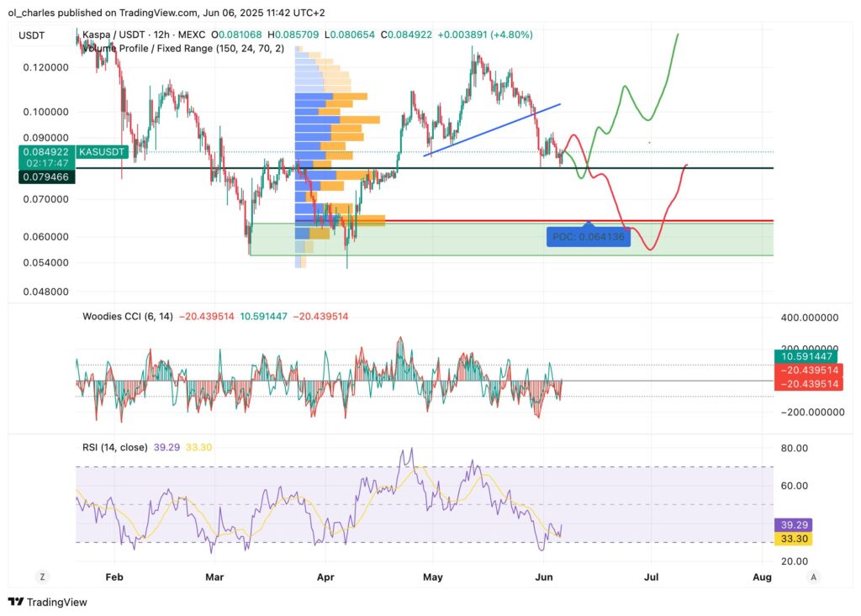Click the Z timezone button
This screenshot has height=616, width=861.
coord(40,577)
